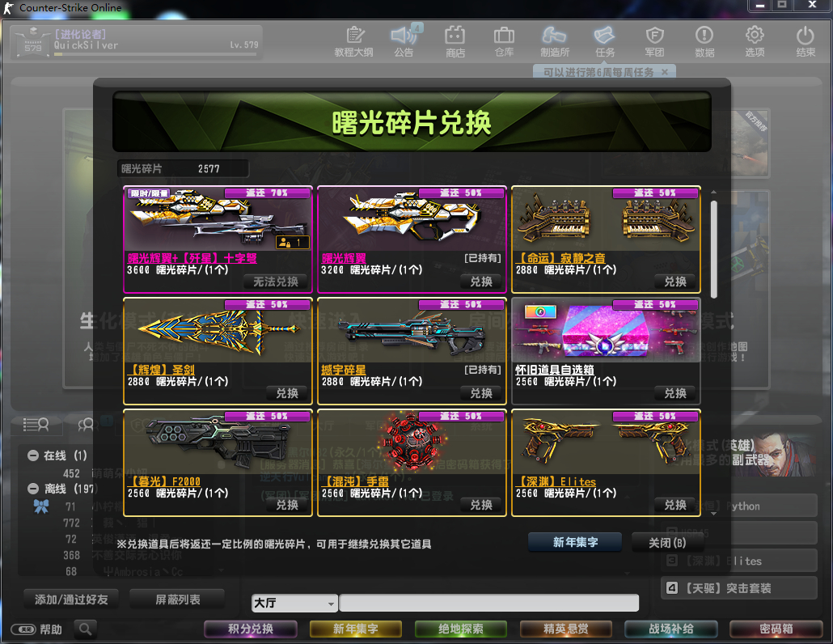833x644 pixels.
Task: Open the friend group tab icon
Action: pos(86,425)
